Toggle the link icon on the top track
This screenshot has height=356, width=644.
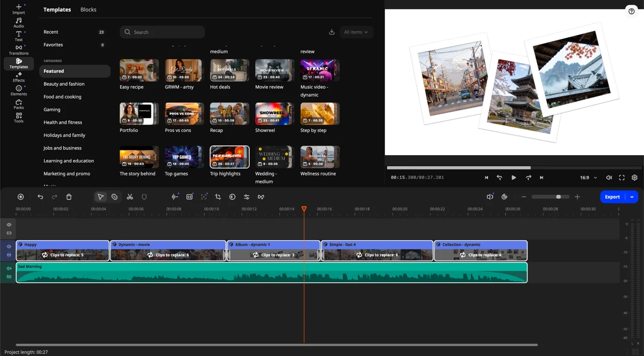point(9,233)
